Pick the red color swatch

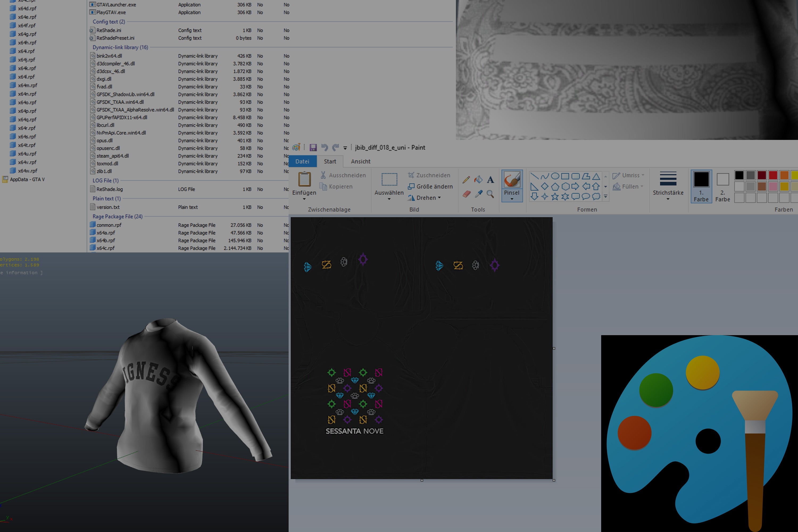pos(773,175)
